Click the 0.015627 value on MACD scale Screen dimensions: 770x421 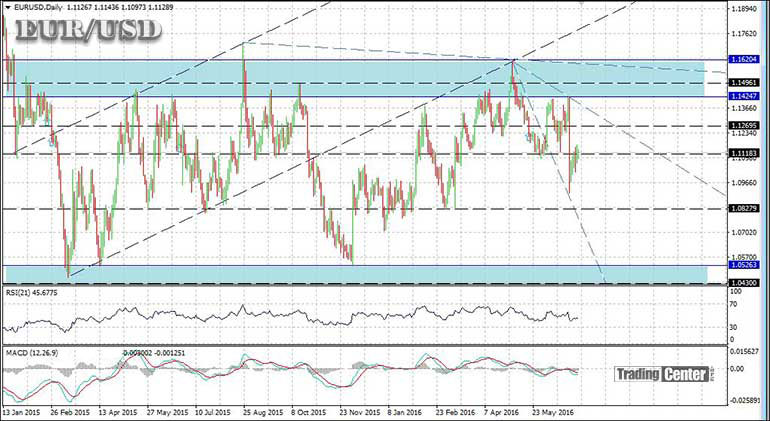coord(746,354)
